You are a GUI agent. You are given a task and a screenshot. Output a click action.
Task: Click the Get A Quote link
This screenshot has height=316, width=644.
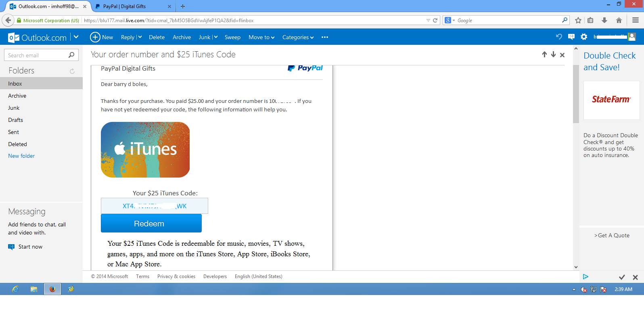click(612, 235)
